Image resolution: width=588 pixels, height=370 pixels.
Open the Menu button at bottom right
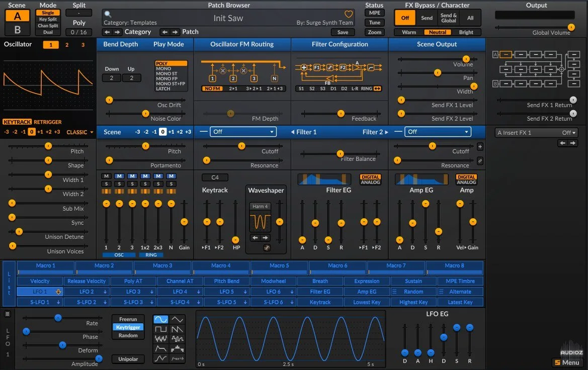pos(567,362)
